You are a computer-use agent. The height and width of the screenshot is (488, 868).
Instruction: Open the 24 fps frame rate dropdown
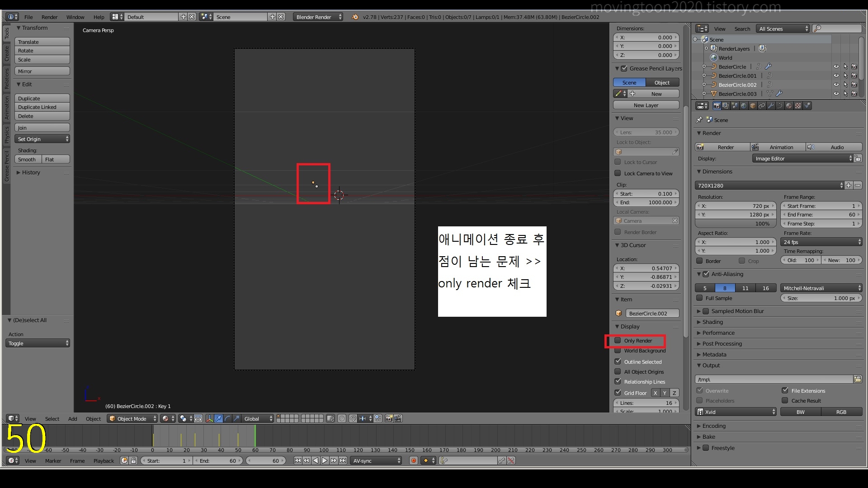point(821,242)
